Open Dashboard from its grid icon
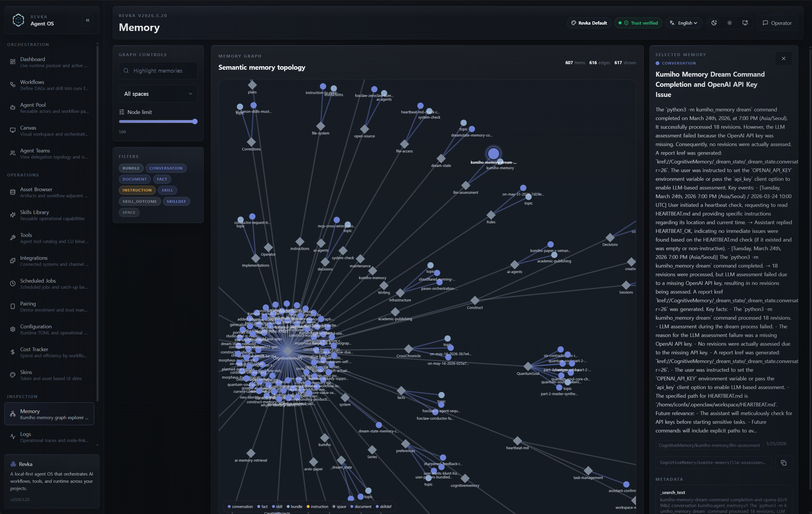Image resolution: width=812 pixels, height=514 pixels. pos(12,62)
